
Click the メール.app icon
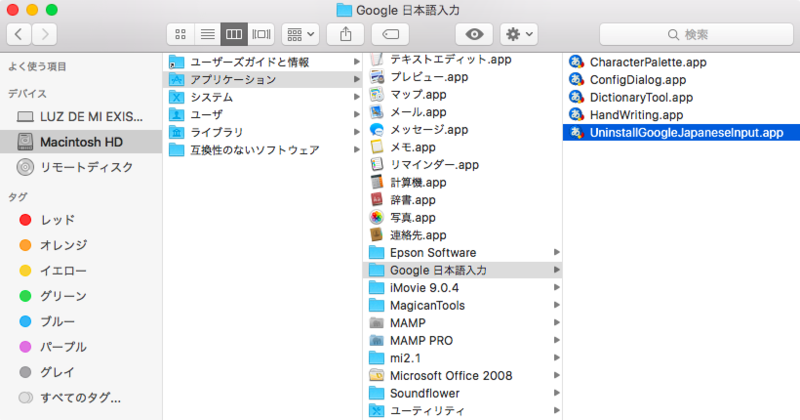[377, 112]
